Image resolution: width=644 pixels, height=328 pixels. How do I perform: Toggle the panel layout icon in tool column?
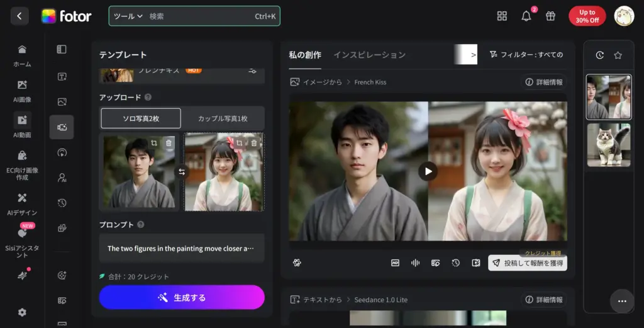click(x=62, y=49)
